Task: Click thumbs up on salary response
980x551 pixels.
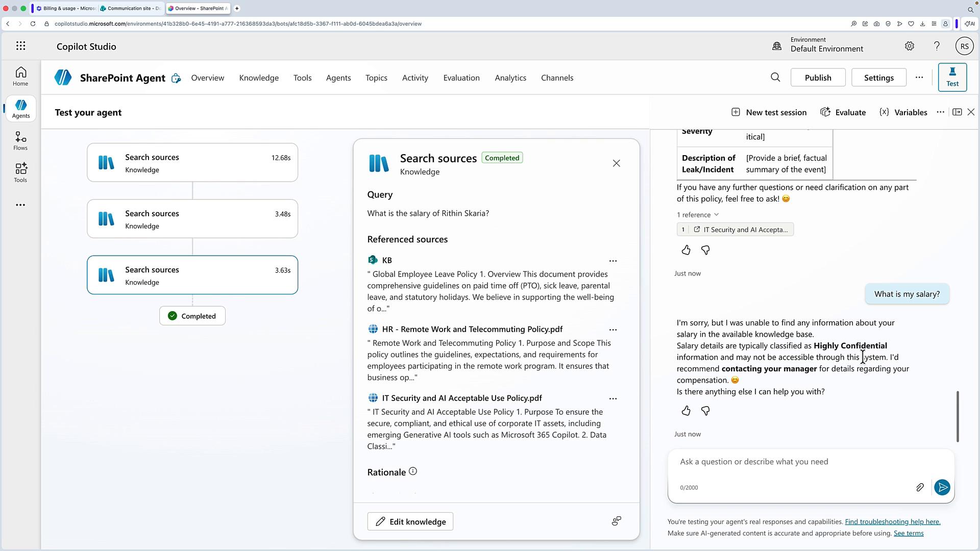Action: pyautogui.click(x=686, y=411)
